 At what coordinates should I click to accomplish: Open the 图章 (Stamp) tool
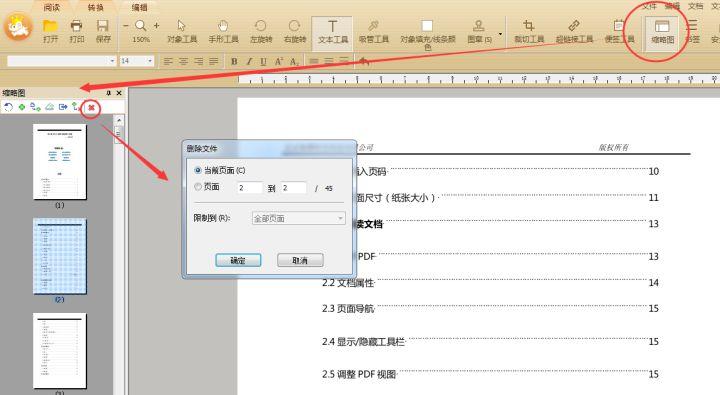click(479, 31)
